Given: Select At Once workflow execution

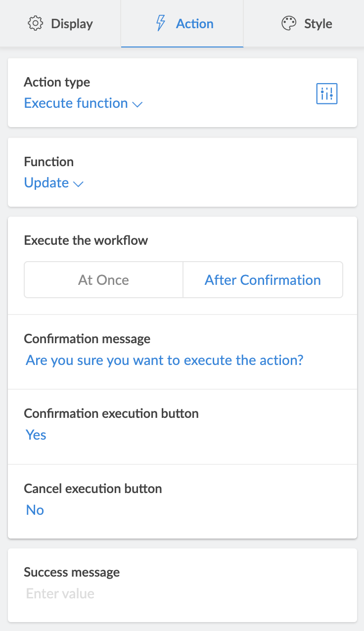Looking at the screenshot, I should (x=103, y=280).
